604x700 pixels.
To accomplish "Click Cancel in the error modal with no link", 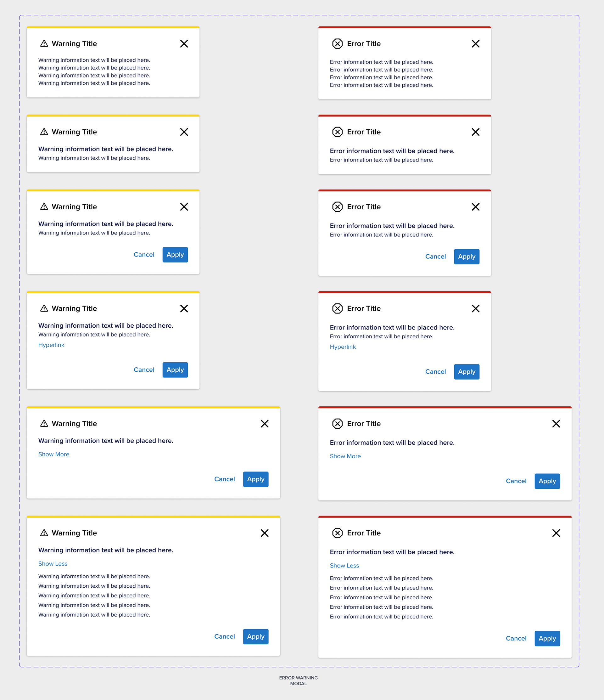I will pos(435,257).
